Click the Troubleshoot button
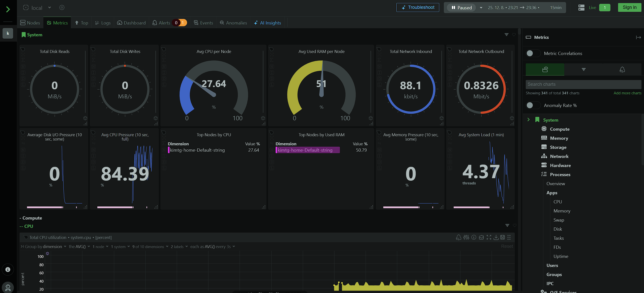Viewport: 644px width, 293px height. point(418,7)
